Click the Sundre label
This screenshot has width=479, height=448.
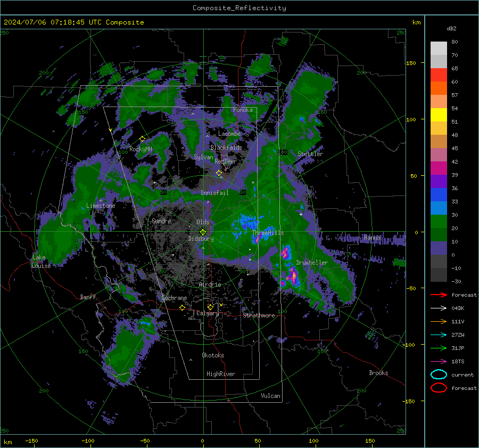[161, 221]
